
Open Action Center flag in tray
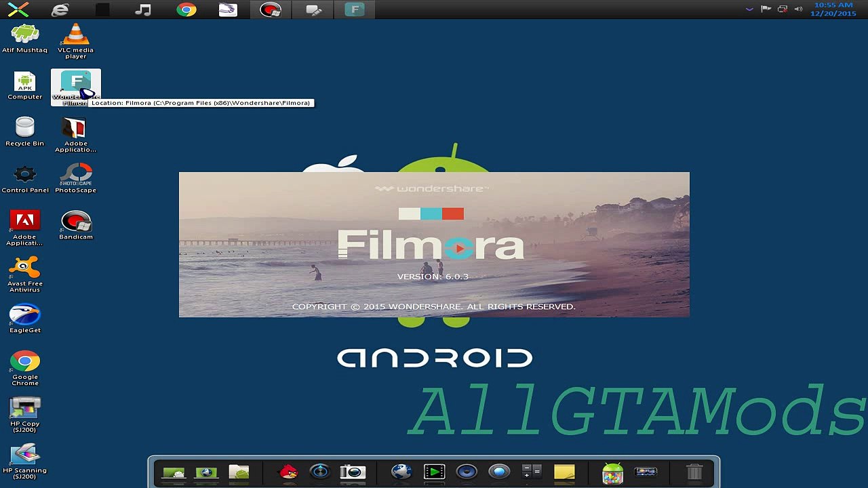coord(766,9)
